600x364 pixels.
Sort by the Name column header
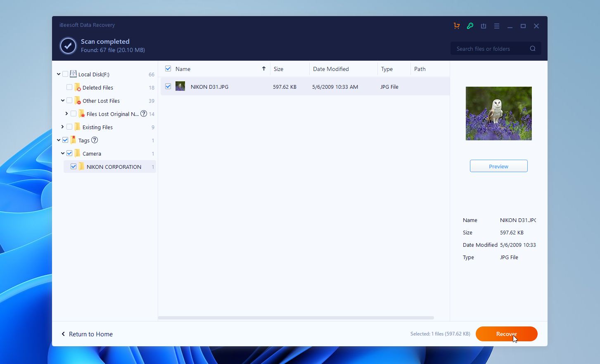[183, 69]
